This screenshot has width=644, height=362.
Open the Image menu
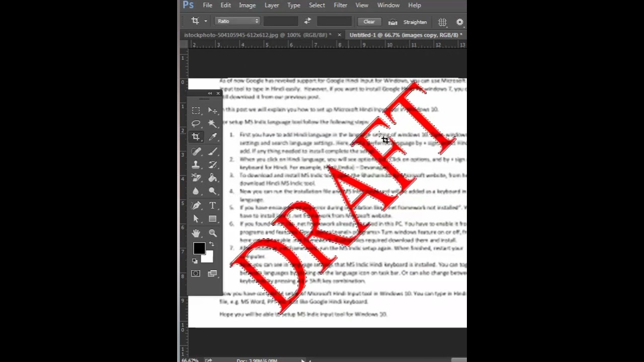247,5
